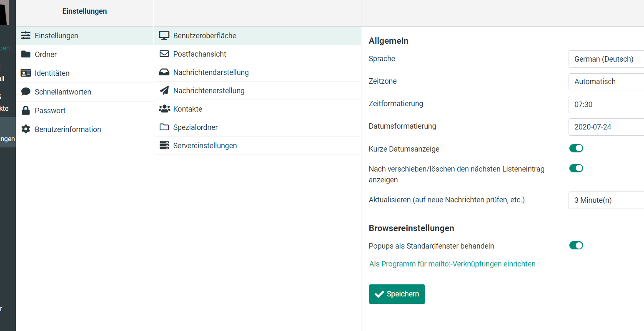Select the server icon for Servereinstellungen
Viewport: 644px width, 331px height.
164,146
